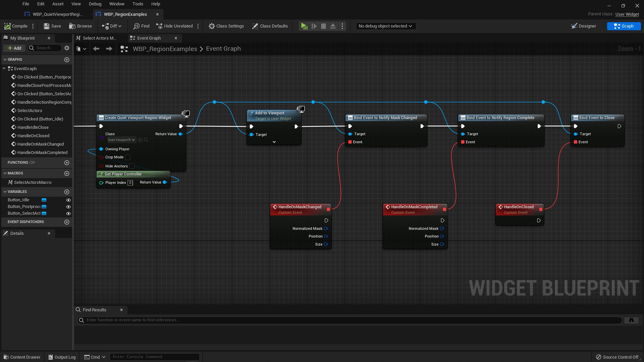Select the Button_Idle variable type swatch
The width and height of the screenshot is (644, 362).
pos(44,200)
